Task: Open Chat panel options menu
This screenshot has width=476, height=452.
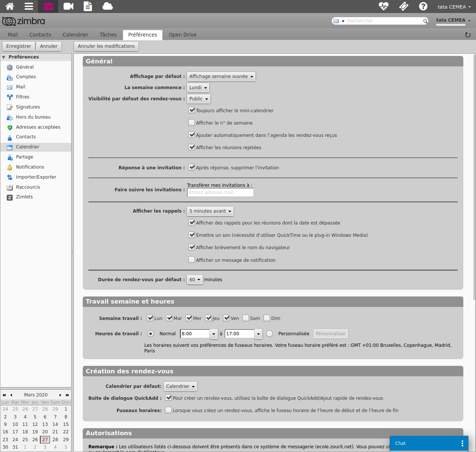Action: click(462, 443)
